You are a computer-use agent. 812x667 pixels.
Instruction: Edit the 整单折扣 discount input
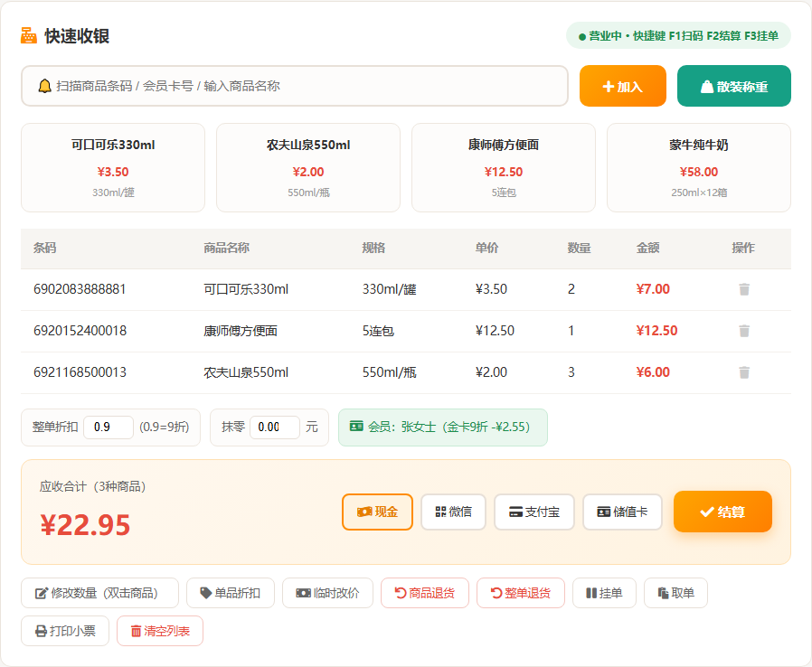click(x=109, y=427)
